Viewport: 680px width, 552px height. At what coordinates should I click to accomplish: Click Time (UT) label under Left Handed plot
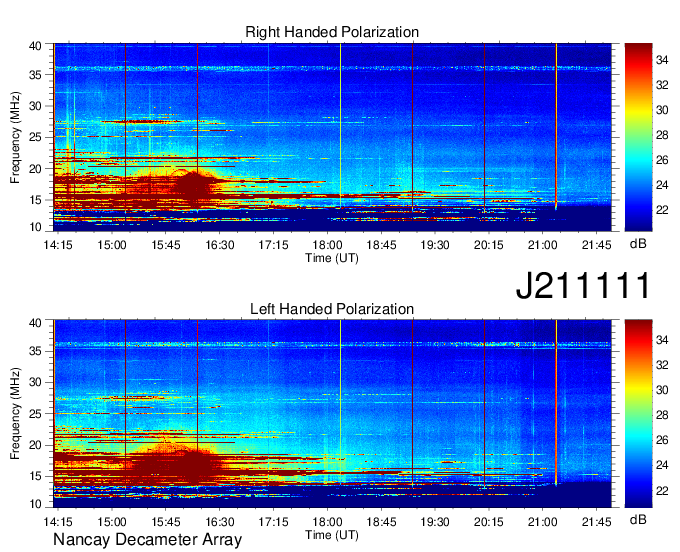coord(332,535)
